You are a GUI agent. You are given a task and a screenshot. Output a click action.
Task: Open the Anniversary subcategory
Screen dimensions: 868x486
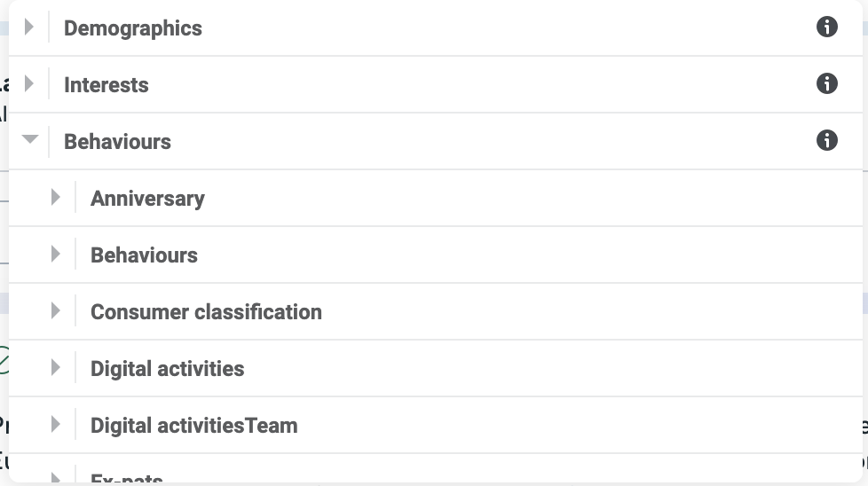(147, 199)
